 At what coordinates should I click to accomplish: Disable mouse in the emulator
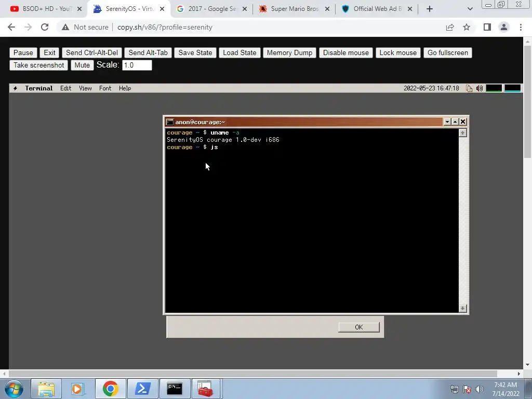click(x=345, y=52)
